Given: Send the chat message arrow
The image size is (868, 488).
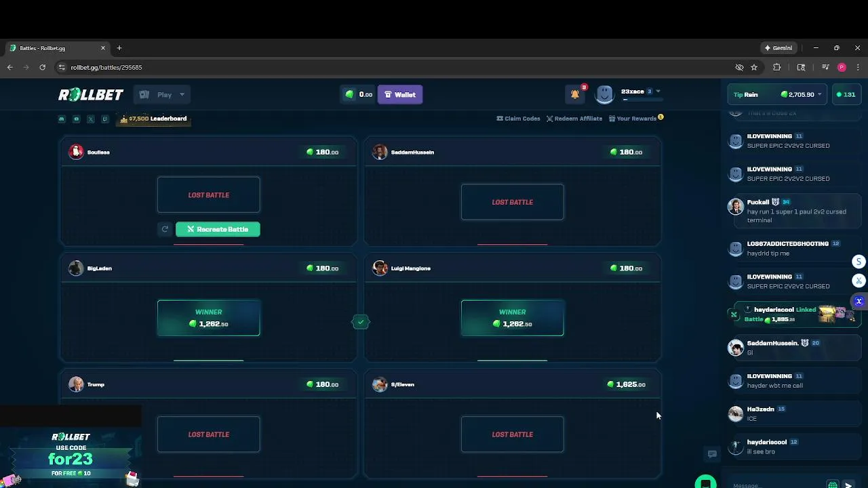Looking at the screenshot, I should pyautogui.click(x=848, y=485).
